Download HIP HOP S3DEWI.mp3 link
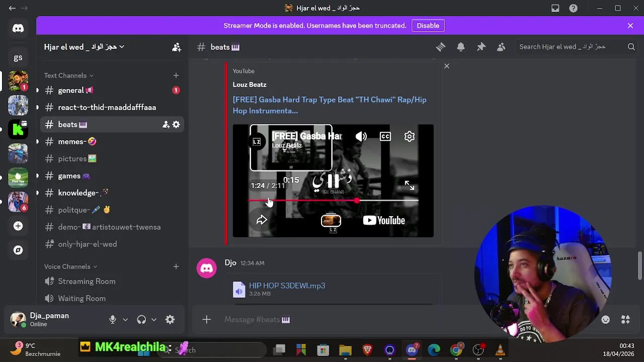Image resolution: width=644 pixels, height=362 pixels. coord(287,286)
